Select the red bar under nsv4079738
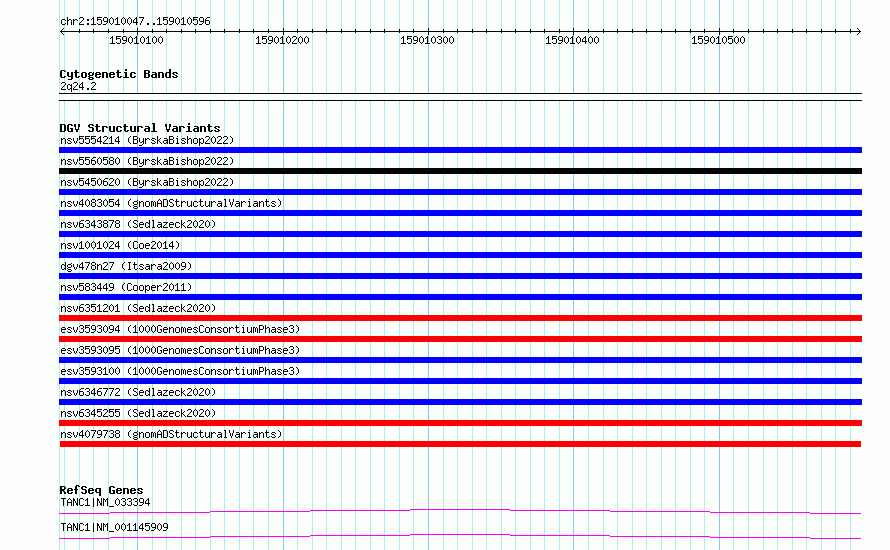This screenshot has width=890, height=550. pos(460,444)
